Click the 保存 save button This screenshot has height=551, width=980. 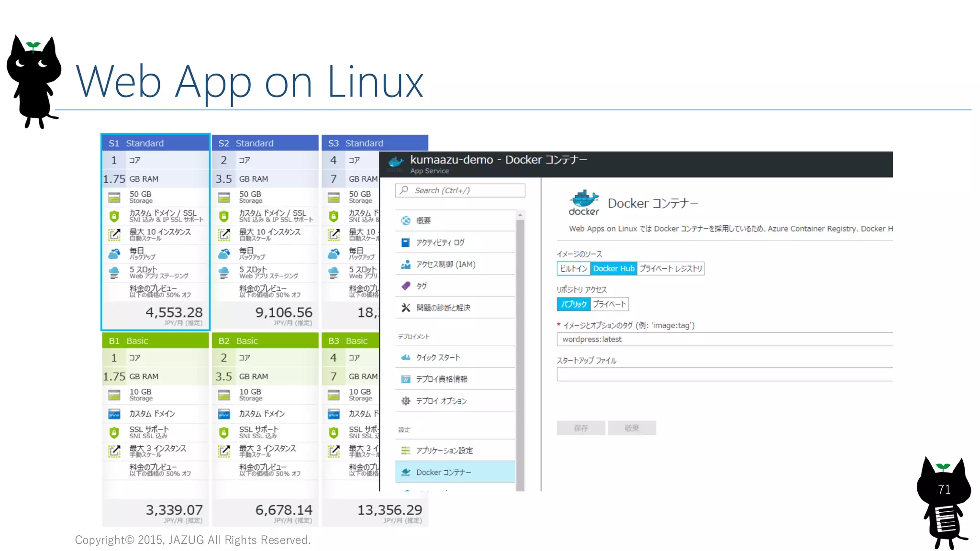581,428
